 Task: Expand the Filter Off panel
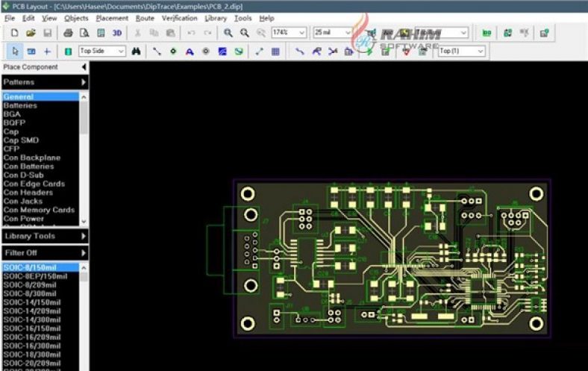pos(84,253)
